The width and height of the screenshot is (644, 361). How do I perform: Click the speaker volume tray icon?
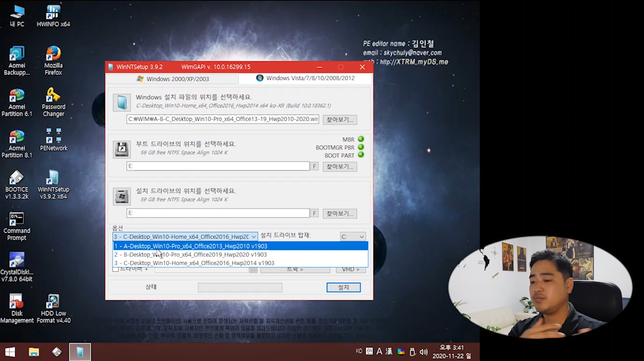tap(424, 352)
